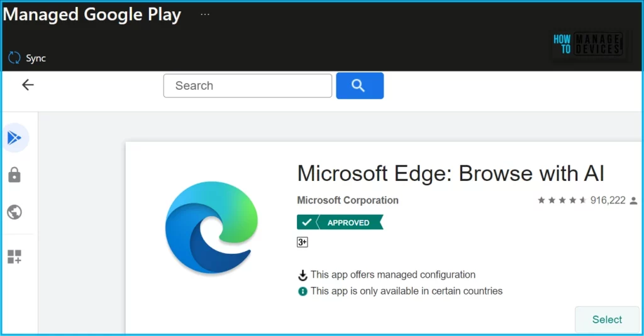Open the Microsoft Corporation developer link
Viewport: 644px width, 336px height.
tap(348, 200)
